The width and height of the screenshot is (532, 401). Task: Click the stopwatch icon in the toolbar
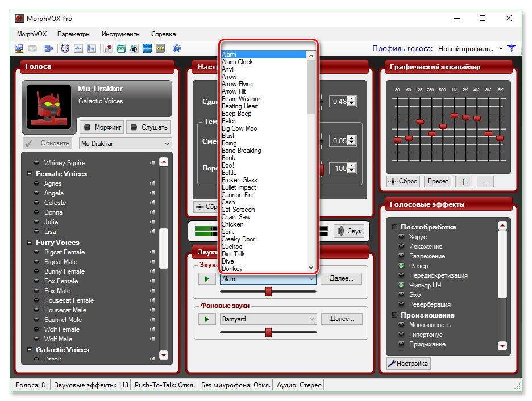pos(65,49)
